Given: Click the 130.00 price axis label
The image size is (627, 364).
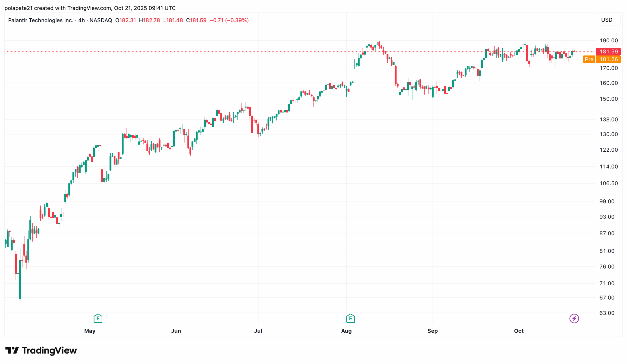Looking at the screenshot, I should (x=609, y=134).
